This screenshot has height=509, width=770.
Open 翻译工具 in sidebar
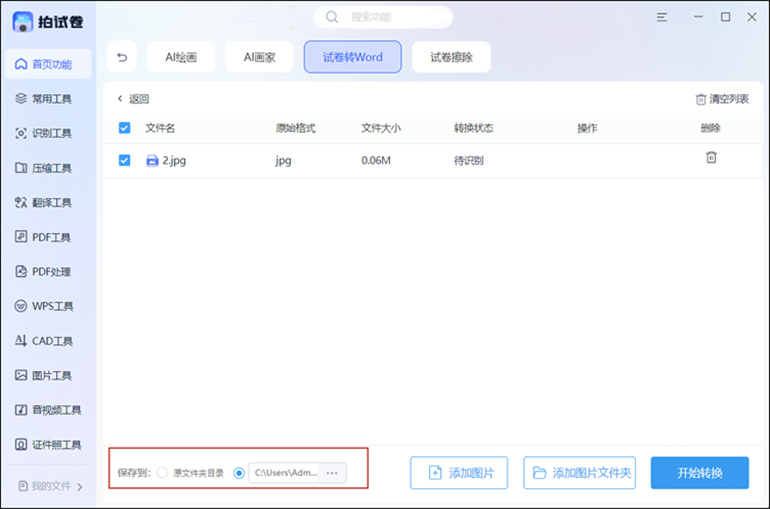tap(48, 202)
